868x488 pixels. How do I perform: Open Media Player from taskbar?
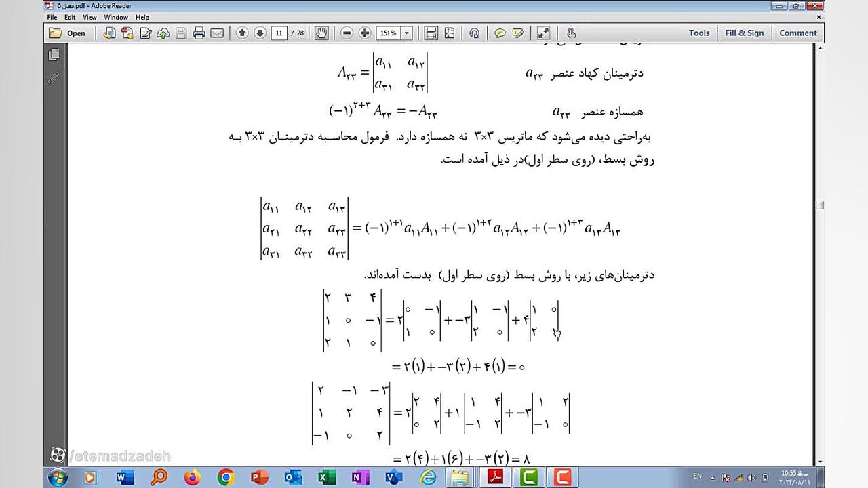click(91, 477)
